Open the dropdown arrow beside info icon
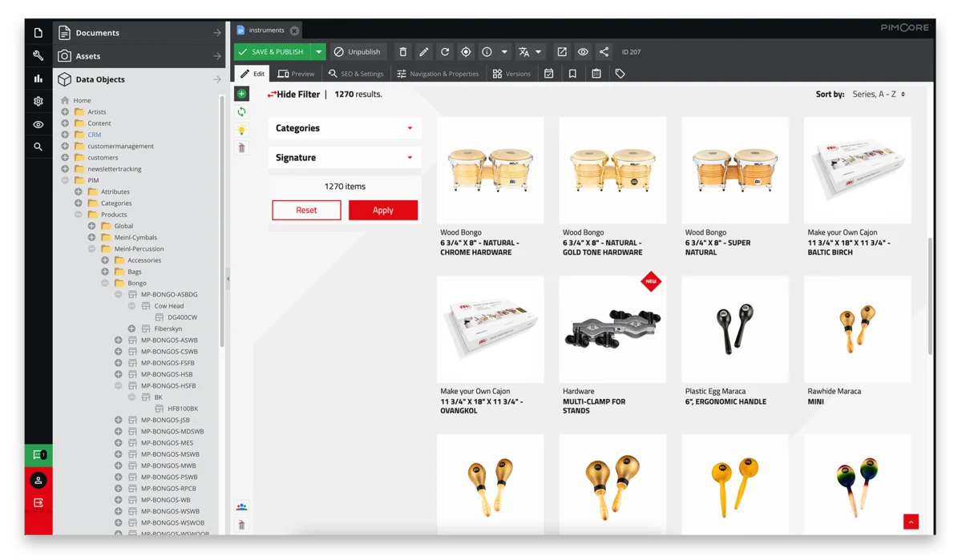This screenshot has width=962, height=560. point(504,52)
